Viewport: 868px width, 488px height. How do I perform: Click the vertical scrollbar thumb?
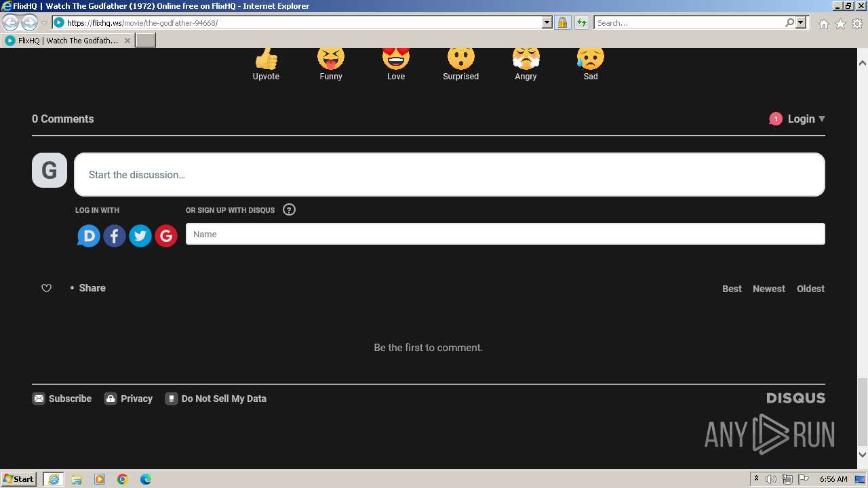(x=863, y=413)
